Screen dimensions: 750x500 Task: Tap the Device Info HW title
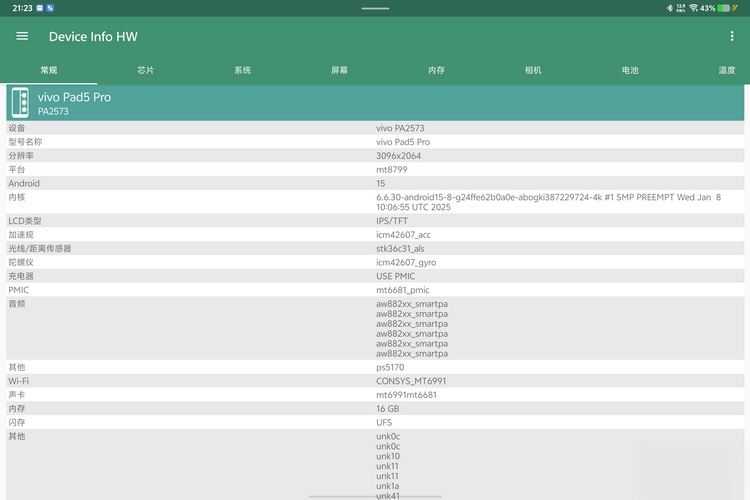tap(93, 37)
